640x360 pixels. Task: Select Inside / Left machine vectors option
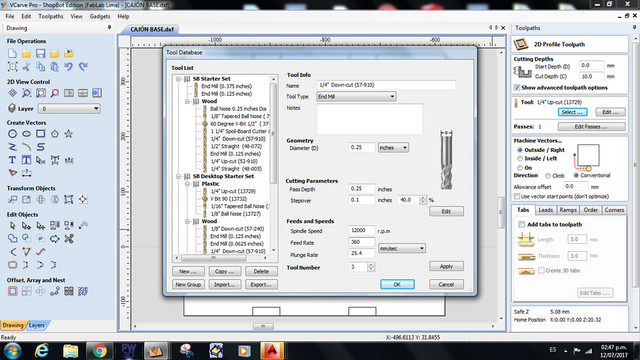click(520, 159)
